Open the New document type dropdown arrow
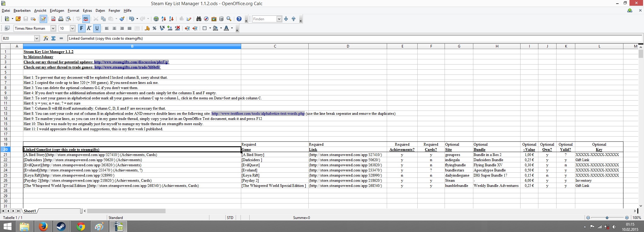Viewport: 644px width, 232px height. 12,19
